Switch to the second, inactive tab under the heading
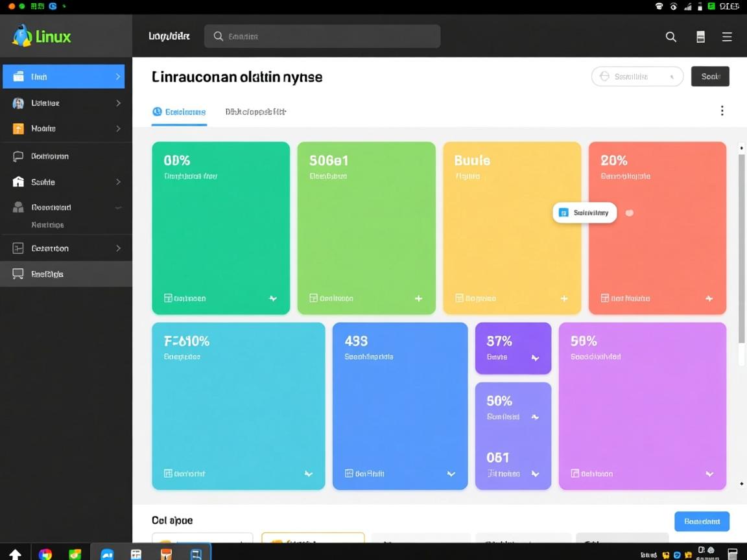 click(255, 111)
